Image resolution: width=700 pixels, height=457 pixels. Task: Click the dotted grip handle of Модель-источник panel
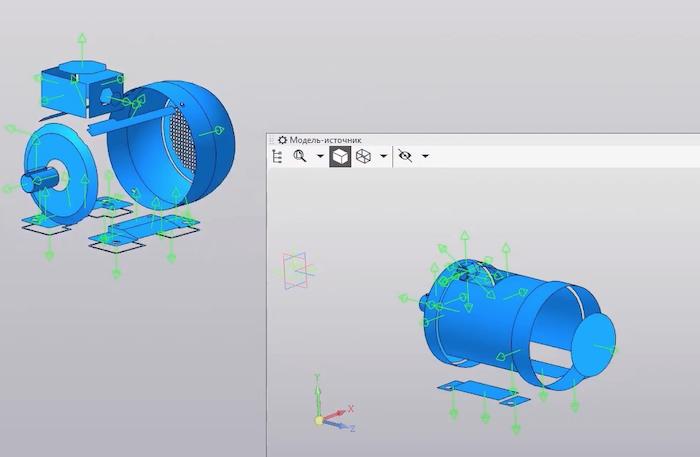(x=271, y=140)
